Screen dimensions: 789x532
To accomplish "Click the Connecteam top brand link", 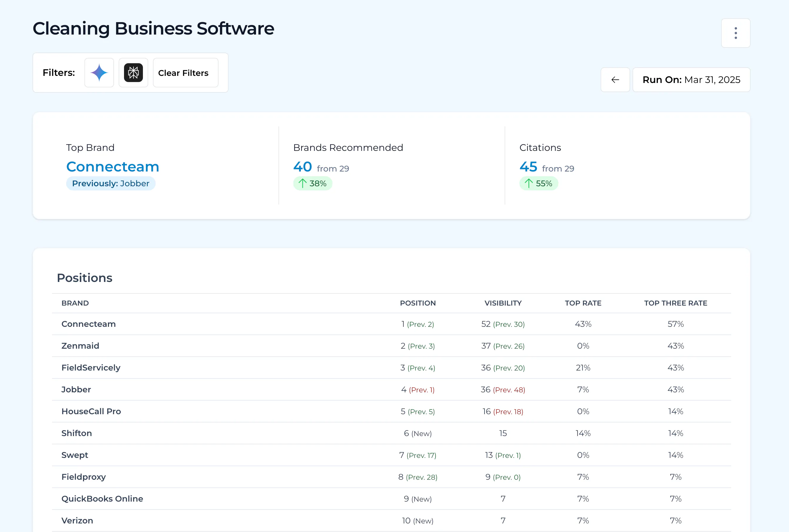I will [x=113, y=167].
